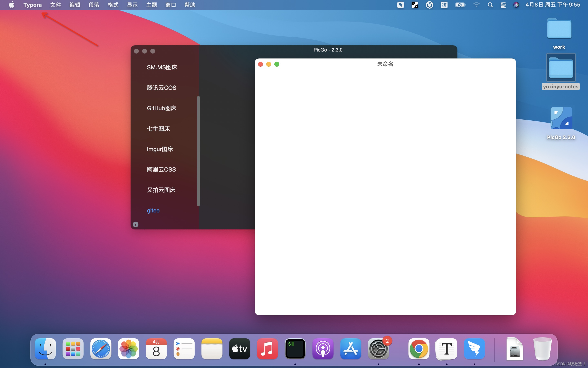
Task: Open the Typora app menu
Action: [x=32, y=5]
